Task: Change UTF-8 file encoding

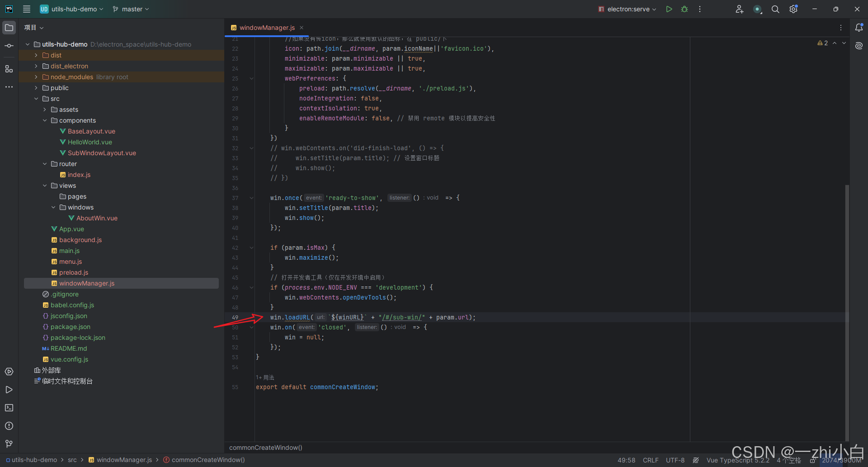Action: [675, 460]
